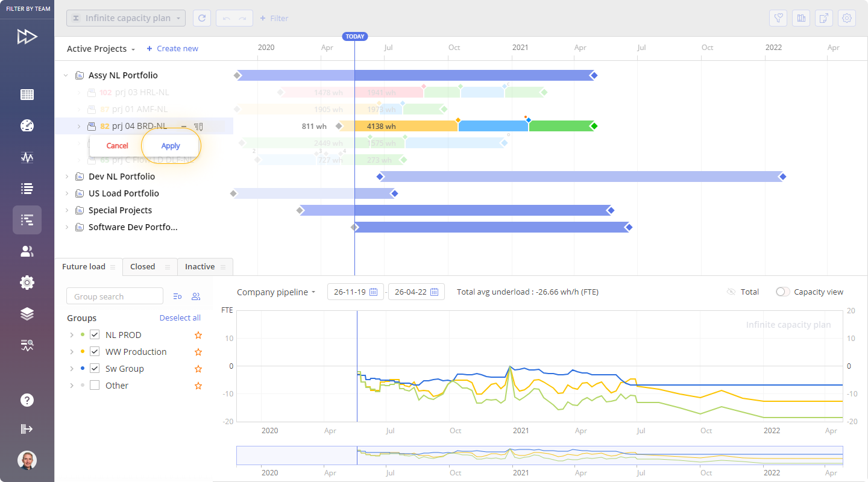This screenshot has width=868, height=482.
Task: Enable the Capacity view toggle
Action: pos(782,292)
